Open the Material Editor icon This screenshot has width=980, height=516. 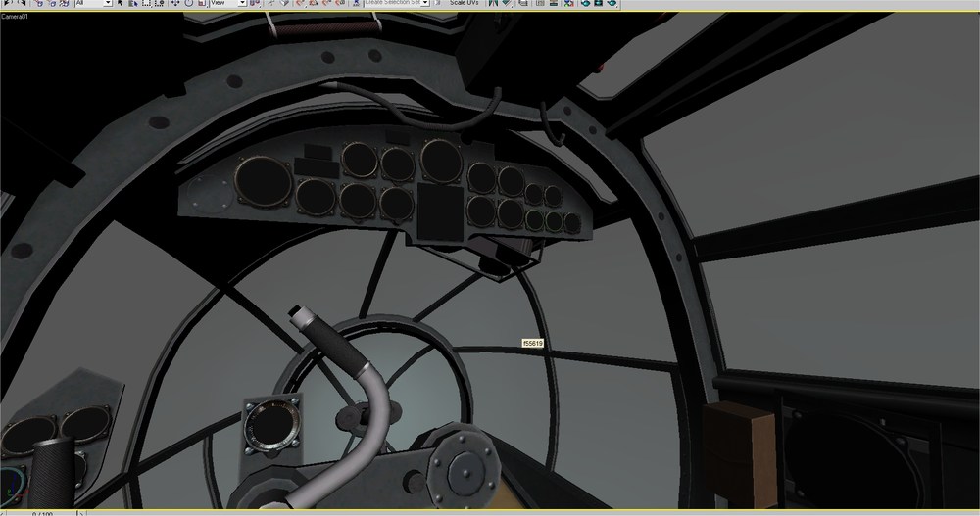pos(568,3)
